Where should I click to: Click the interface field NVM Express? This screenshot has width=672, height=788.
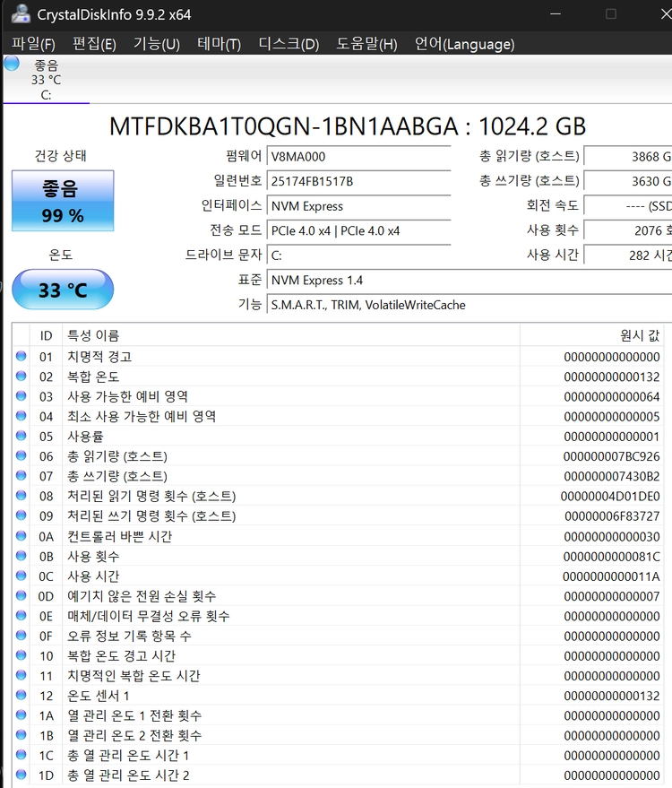point(358,206)
